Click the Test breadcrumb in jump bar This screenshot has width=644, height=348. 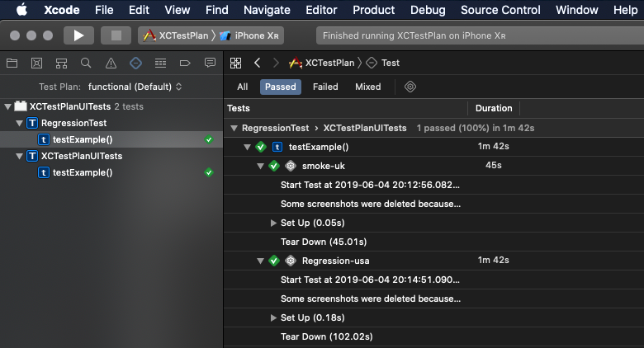pyautogui.click(x=390, y=63)
